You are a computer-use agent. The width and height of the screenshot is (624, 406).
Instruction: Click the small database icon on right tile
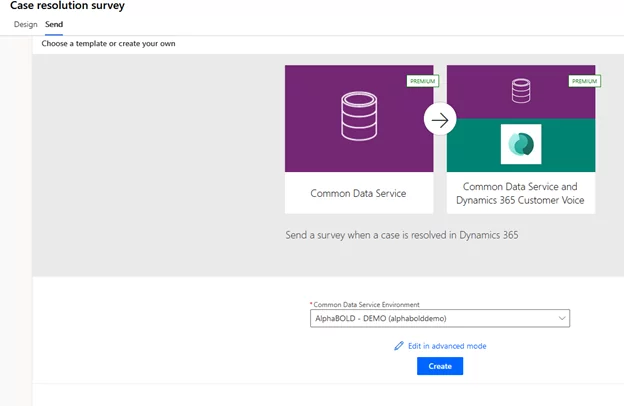coord(521,91)
